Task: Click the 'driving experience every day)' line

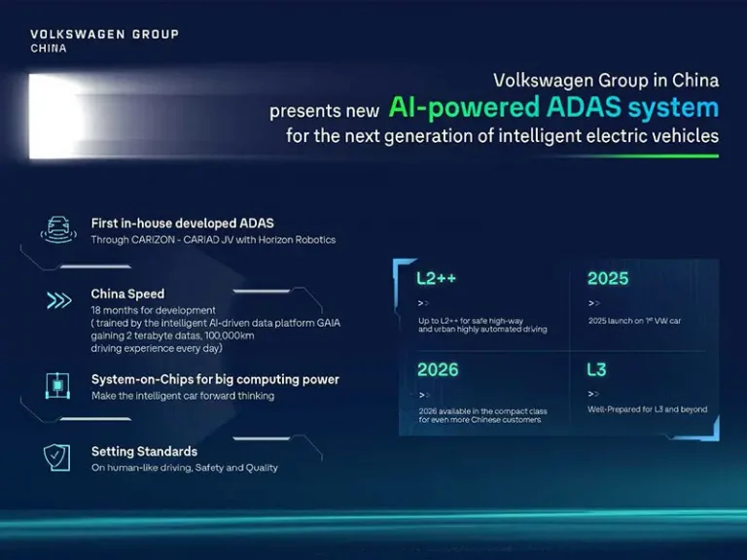Action: 157,349
